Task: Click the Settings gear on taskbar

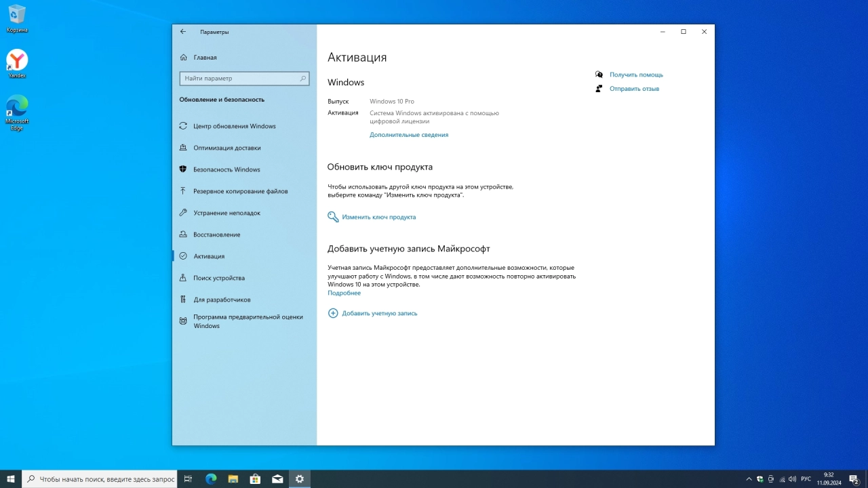Action: click(x=300, y=479)
